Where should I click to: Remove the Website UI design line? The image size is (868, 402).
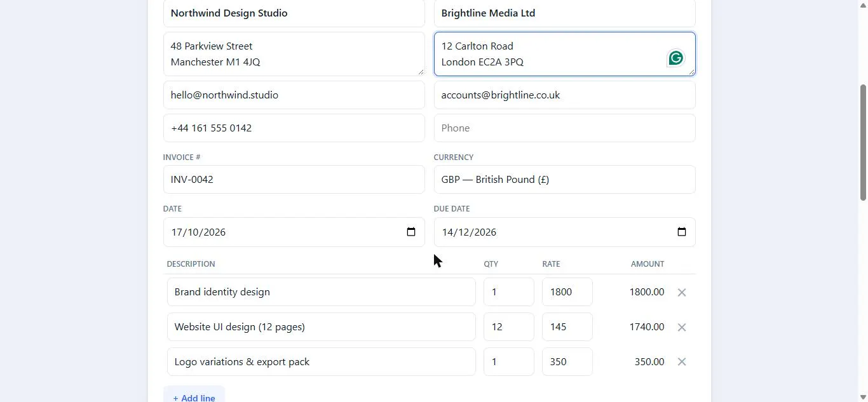682,328
